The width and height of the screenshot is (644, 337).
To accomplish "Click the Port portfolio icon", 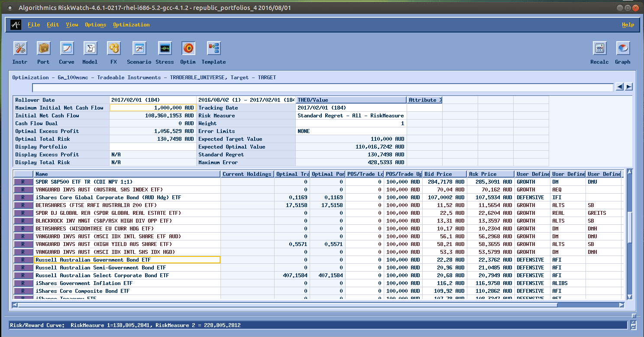I will (43, 49).
